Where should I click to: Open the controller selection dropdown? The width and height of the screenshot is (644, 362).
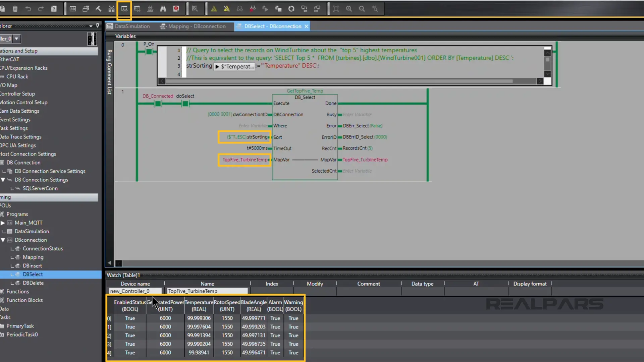coord(16,39)
